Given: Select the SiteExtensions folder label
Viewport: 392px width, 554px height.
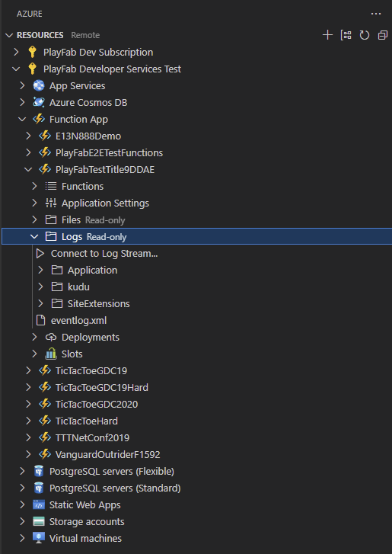Looking at the screenshot, I should [98, 303].
